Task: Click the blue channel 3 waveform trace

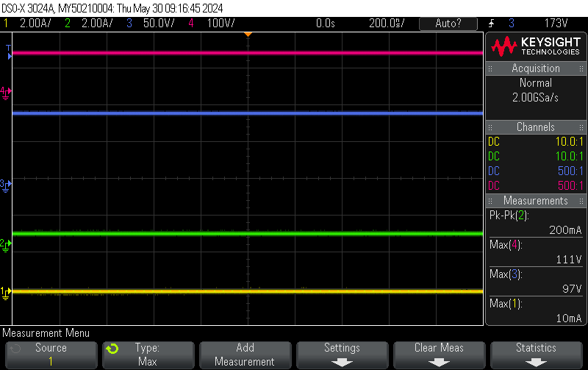Action: (x=248, y=113)
